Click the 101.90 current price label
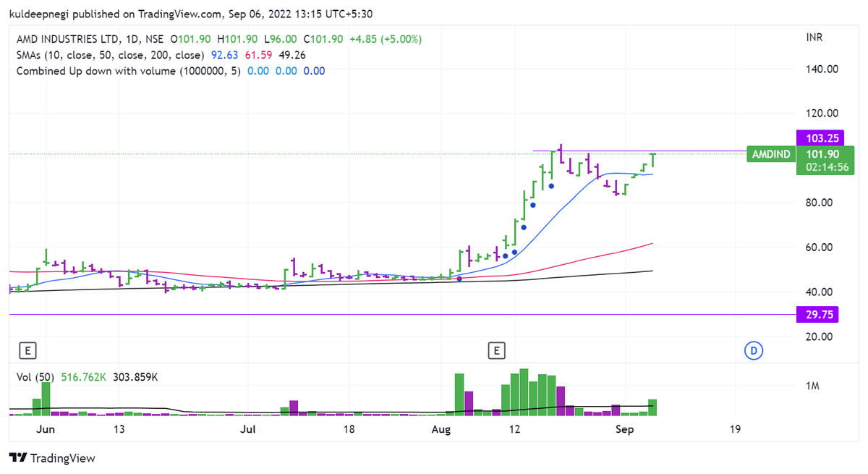 click(x=824, y=153)
